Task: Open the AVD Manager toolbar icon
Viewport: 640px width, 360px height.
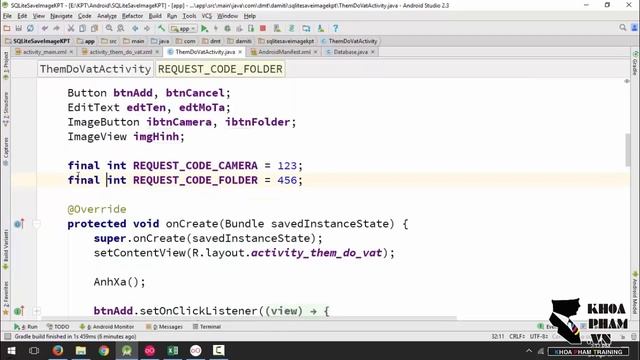Action: pyautogui.click(x=277, y=28)
